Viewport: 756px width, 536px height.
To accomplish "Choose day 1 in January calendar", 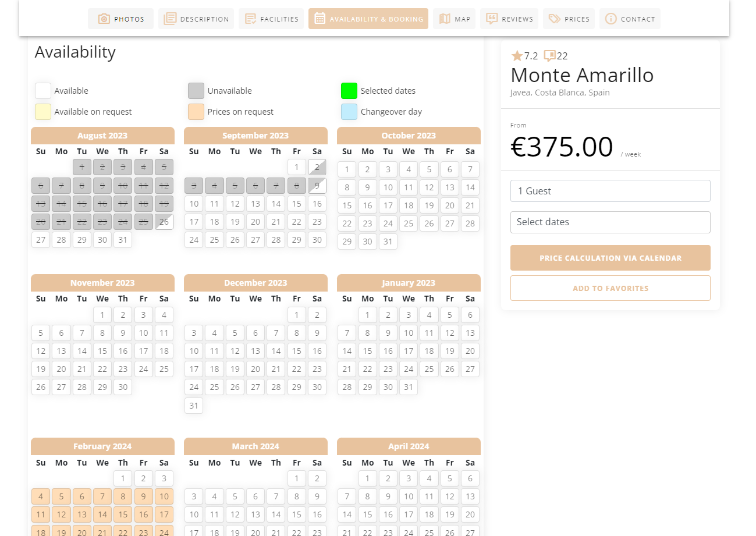I will (x=368, y=315).
